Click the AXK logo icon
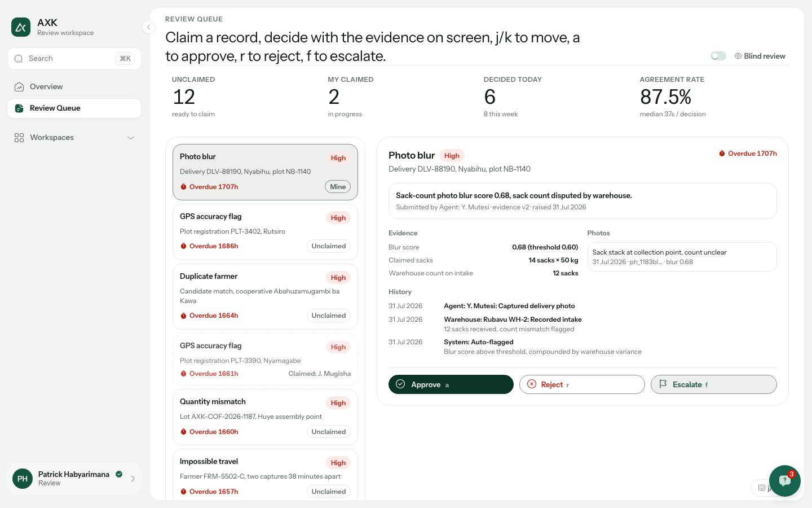 [21, 27]
